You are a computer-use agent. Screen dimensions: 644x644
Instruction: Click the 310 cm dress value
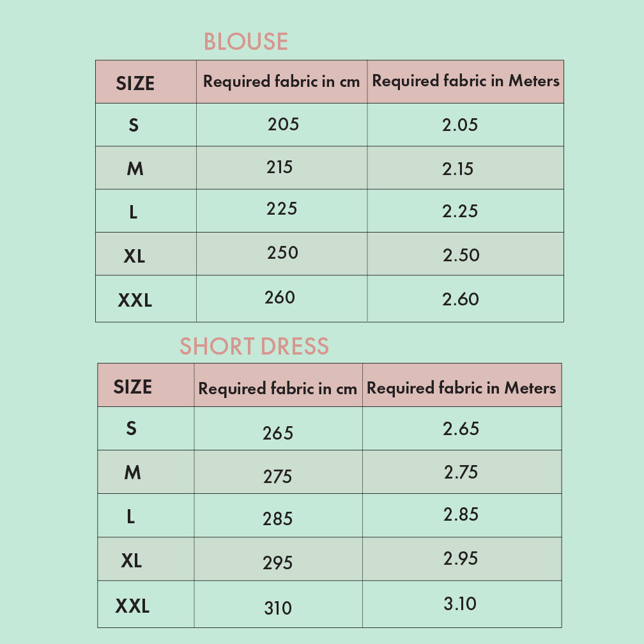[x=278, y=608]
